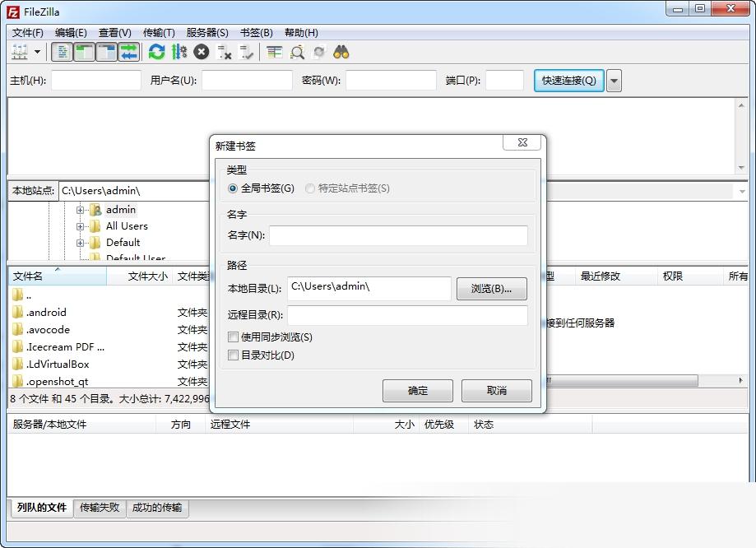Click the 确定 button in the dialog

418,390
